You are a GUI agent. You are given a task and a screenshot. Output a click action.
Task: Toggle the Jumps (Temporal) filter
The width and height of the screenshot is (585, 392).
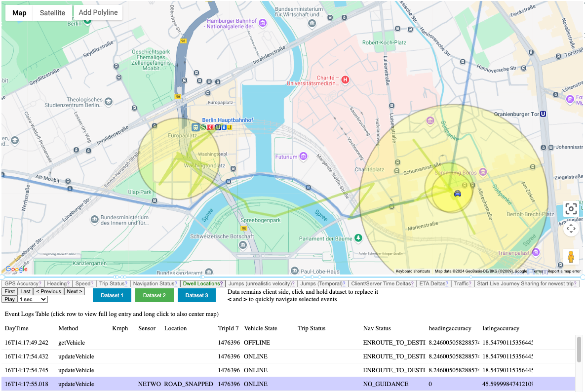pyautogui.click(x=323, y=283)
